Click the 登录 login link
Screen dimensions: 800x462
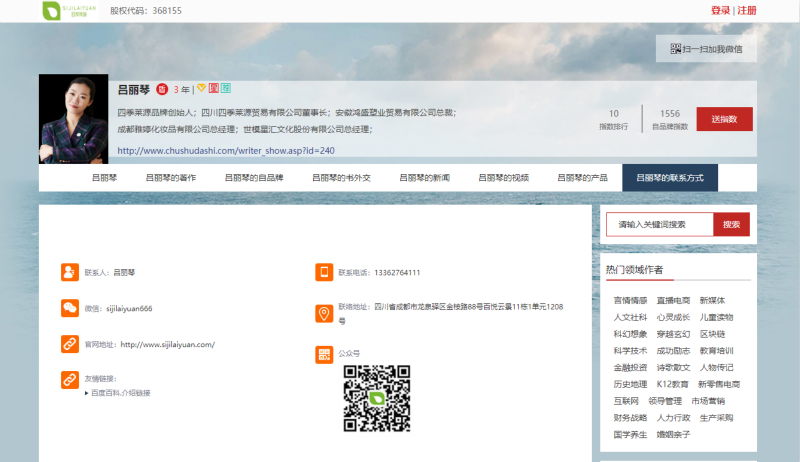click(x=720, y=10)
